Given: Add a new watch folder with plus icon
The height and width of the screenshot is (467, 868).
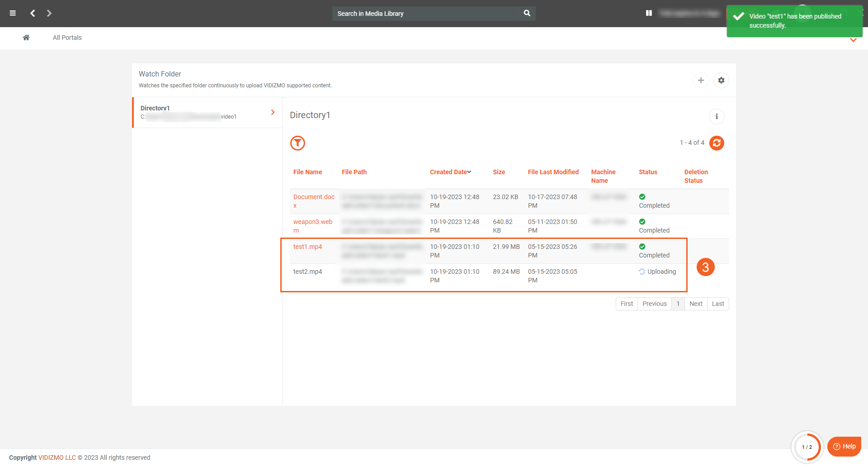Looking at the screenshot, I should pos(701,80).
